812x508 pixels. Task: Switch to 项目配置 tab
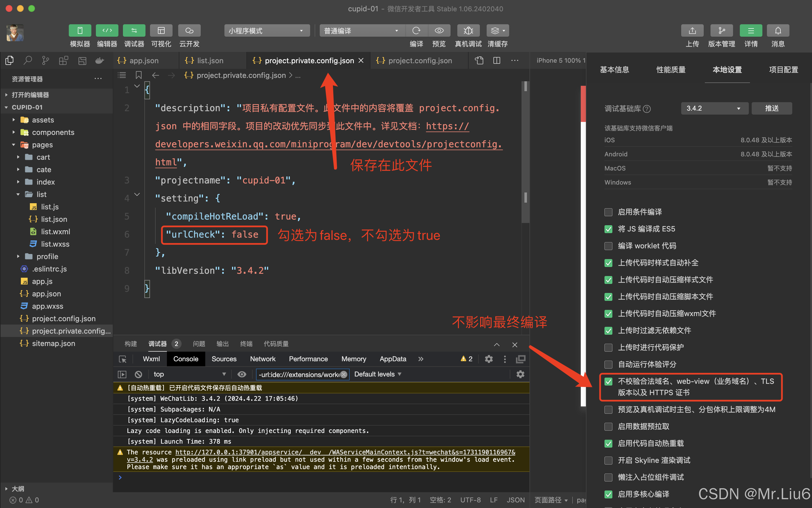[784, 70]
